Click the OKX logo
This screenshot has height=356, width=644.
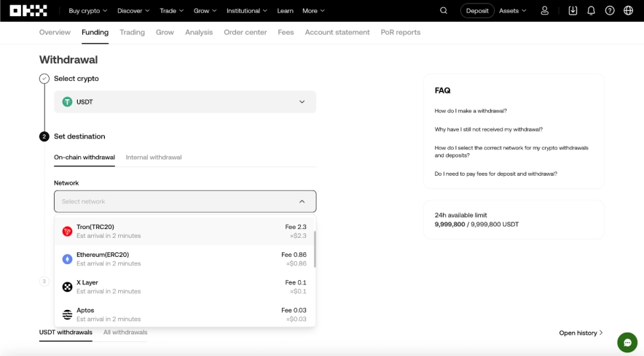pos(29,11)
